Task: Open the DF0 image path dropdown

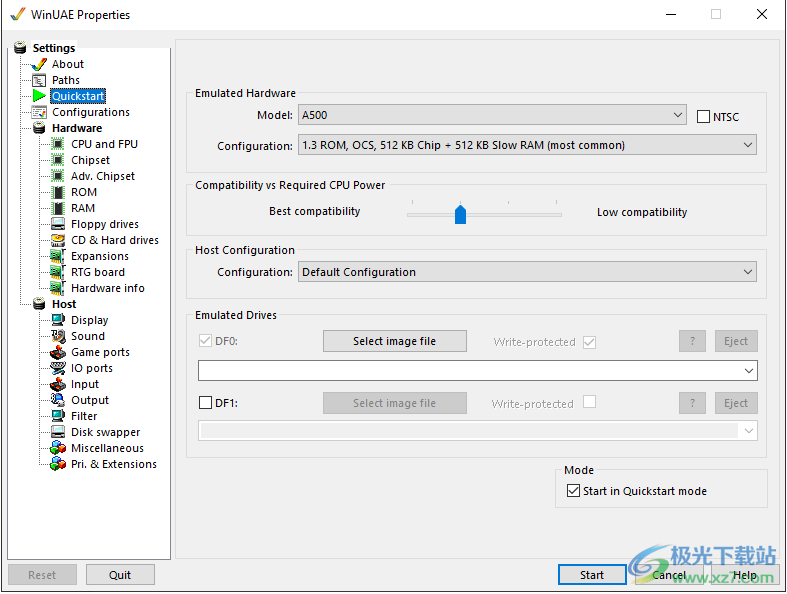Action: click(x=478, y=371)
